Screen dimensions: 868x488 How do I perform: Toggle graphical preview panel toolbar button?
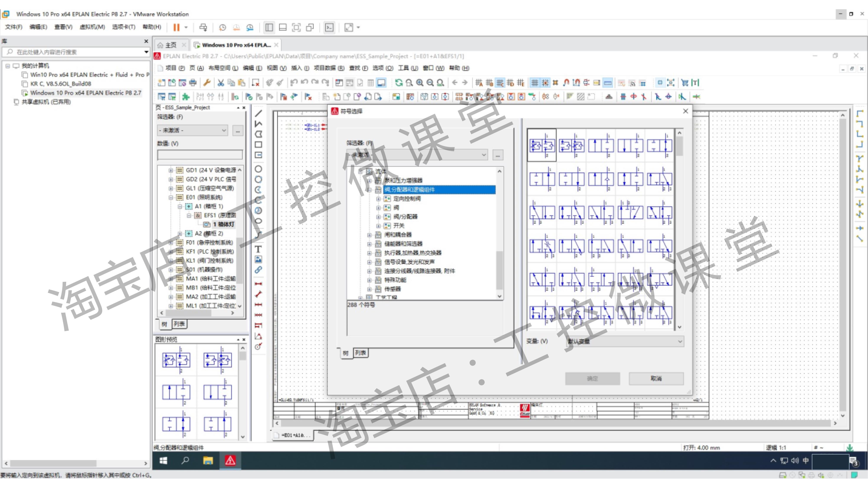[381, 83]
